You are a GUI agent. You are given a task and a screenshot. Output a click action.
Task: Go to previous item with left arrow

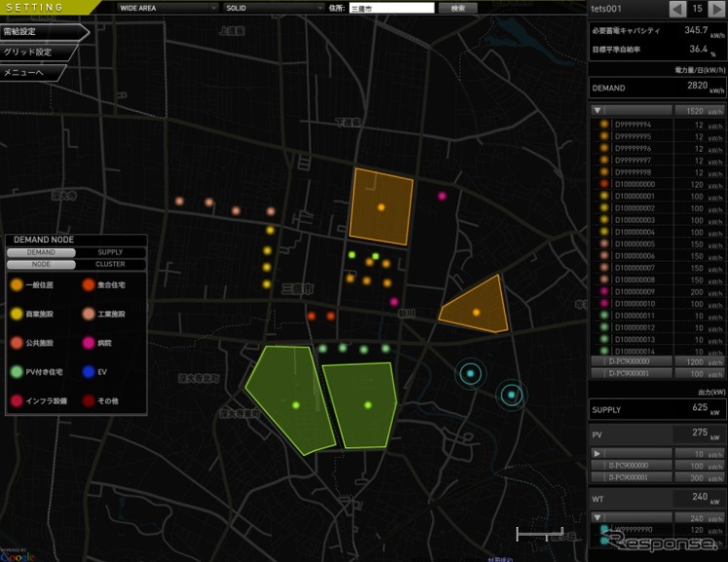click(x=677, y=9)
